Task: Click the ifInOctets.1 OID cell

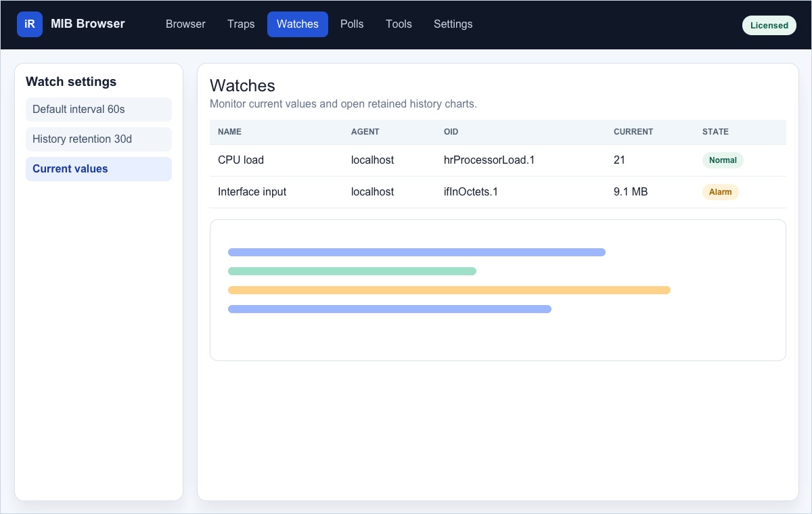Action: pyautogui.click(x=471, y=192)
